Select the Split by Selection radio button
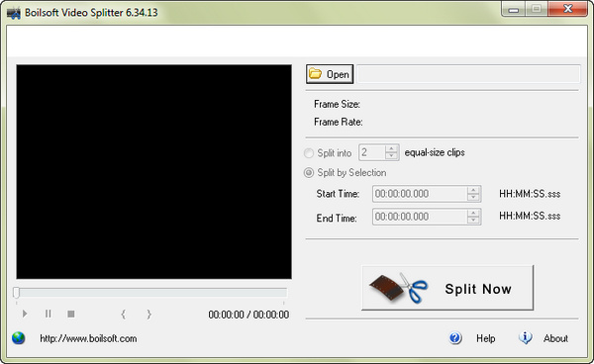The height and width of the screenshot is (364, 594). [309, 173]
